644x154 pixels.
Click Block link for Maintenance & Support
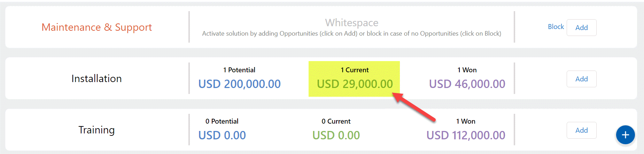click(556, 27)
